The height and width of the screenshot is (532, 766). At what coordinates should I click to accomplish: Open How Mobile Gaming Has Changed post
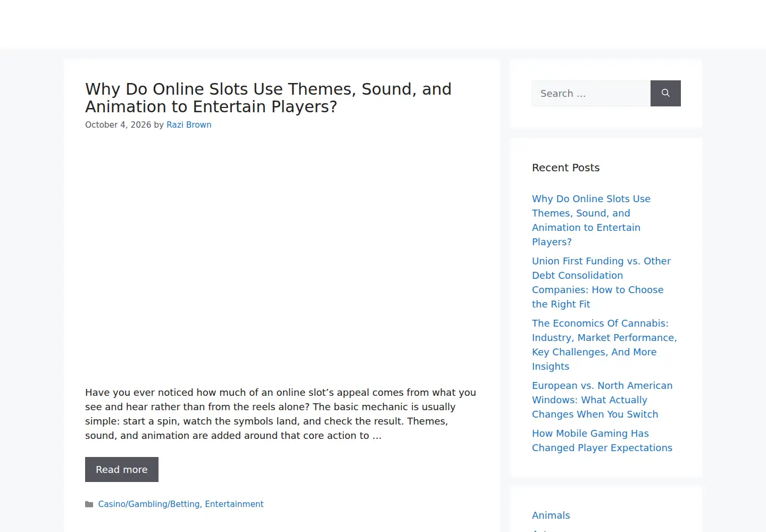[x=602, y=440]
